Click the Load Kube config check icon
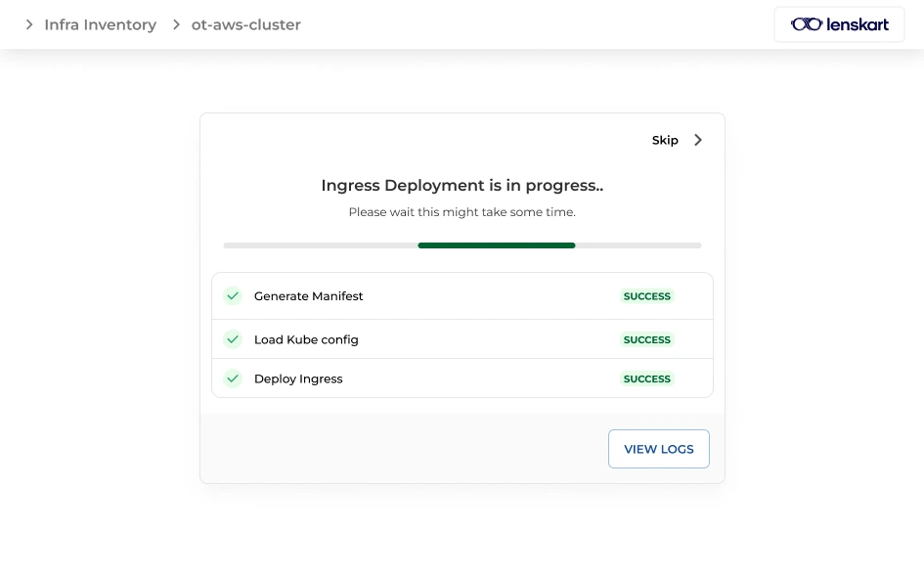Viewport: 924px width, 578px height. coord(233,339)
